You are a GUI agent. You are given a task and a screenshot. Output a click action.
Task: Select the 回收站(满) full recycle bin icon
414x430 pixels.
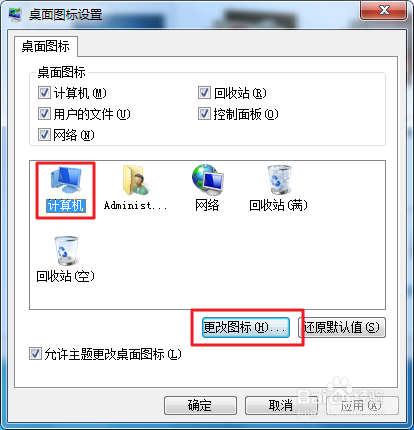click(x=279, y=180)
